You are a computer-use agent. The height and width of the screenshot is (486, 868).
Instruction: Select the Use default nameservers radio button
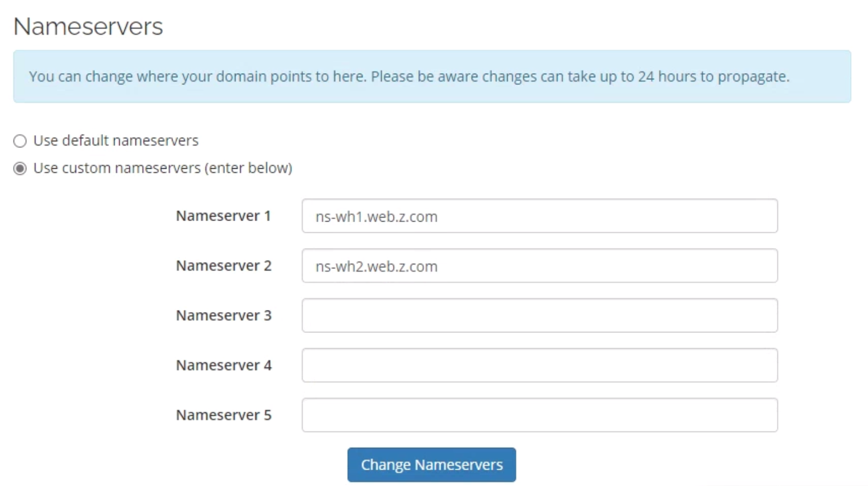[x=20, y=141]
